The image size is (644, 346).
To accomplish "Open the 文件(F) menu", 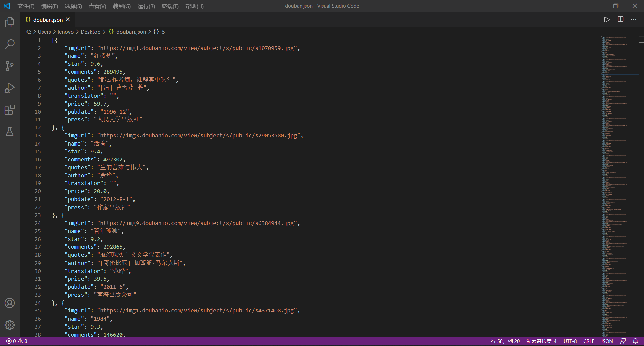I will tap(26, 6).
